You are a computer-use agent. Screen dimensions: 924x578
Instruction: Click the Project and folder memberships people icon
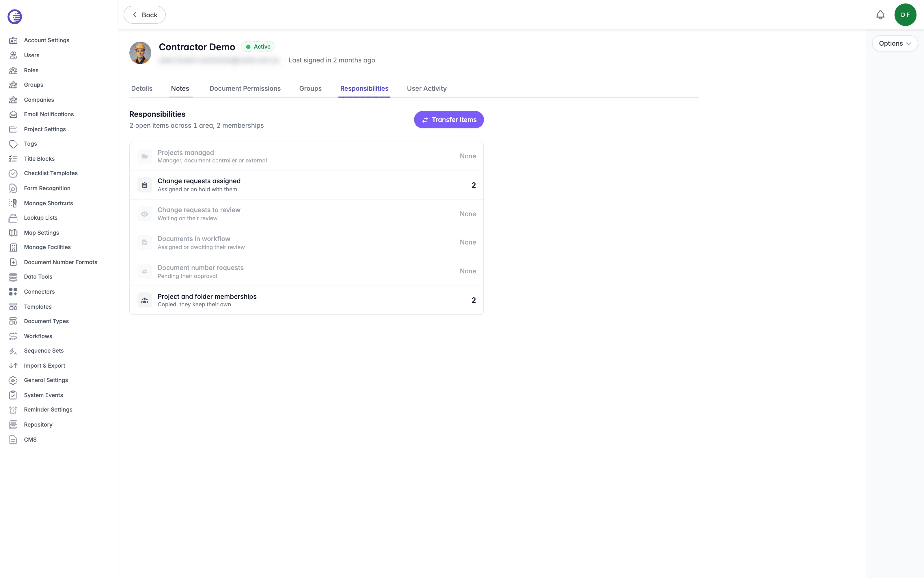tap(144, 301)
